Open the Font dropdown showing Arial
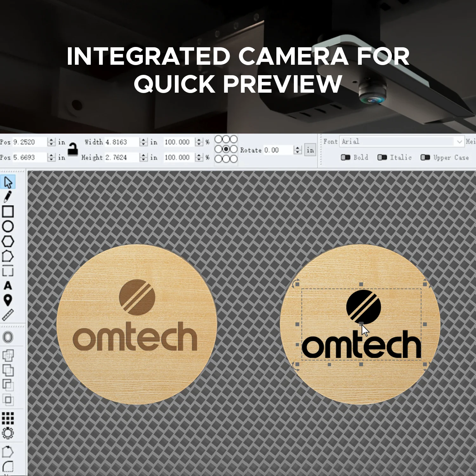The width and height of the screenshot is (476, 476). pos(402,142)
